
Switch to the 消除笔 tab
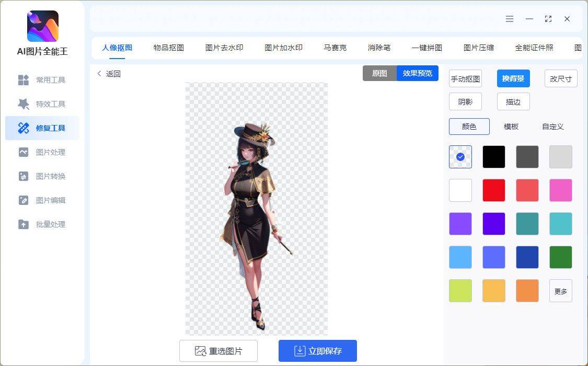click(x=379, y=48)
